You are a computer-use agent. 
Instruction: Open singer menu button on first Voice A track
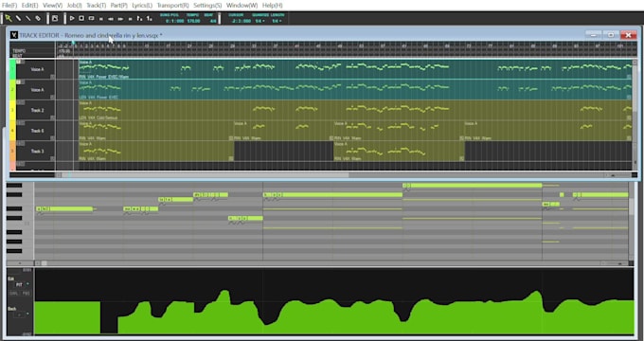(x=53, y=77)
